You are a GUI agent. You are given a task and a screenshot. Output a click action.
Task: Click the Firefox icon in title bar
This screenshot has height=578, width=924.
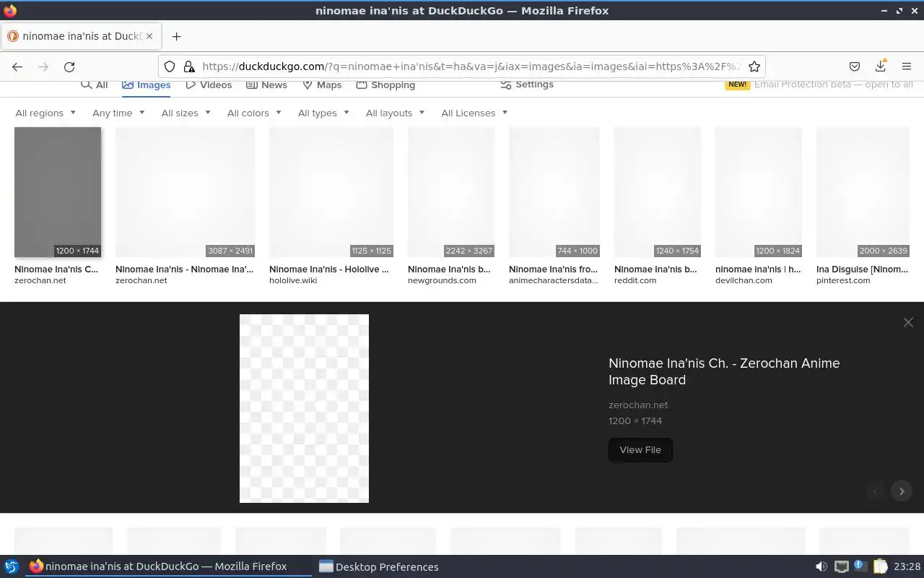9,10
